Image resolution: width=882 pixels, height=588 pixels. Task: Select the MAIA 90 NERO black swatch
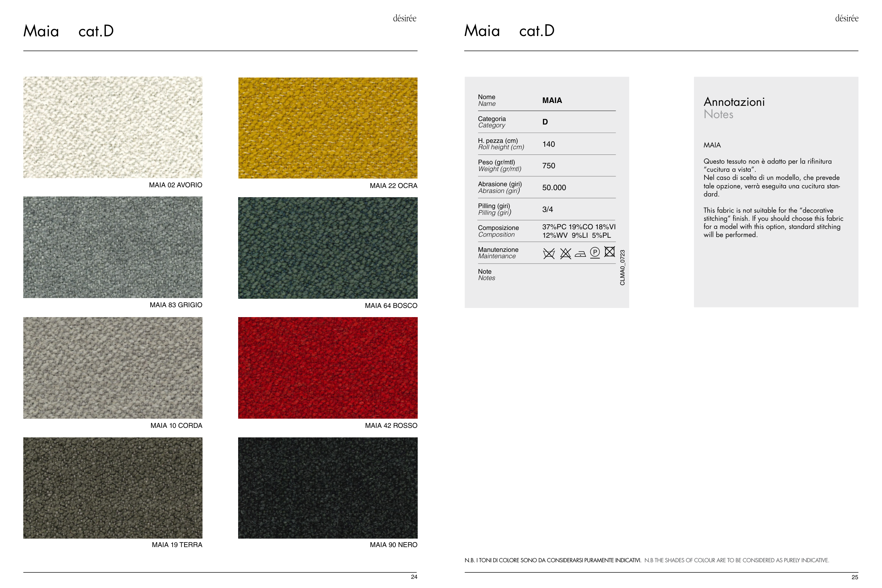(x=328, y=488)
